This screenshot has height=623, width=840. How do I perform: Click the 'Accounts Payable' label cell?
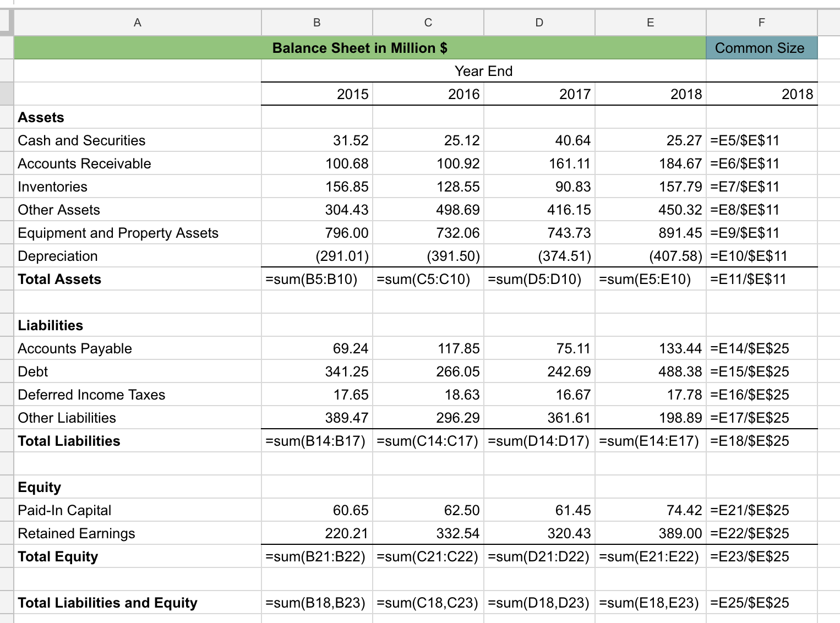coord(138,348)
